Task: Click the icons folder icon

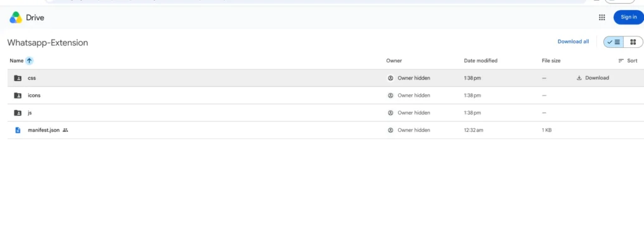Action: (x=18, y=95)
